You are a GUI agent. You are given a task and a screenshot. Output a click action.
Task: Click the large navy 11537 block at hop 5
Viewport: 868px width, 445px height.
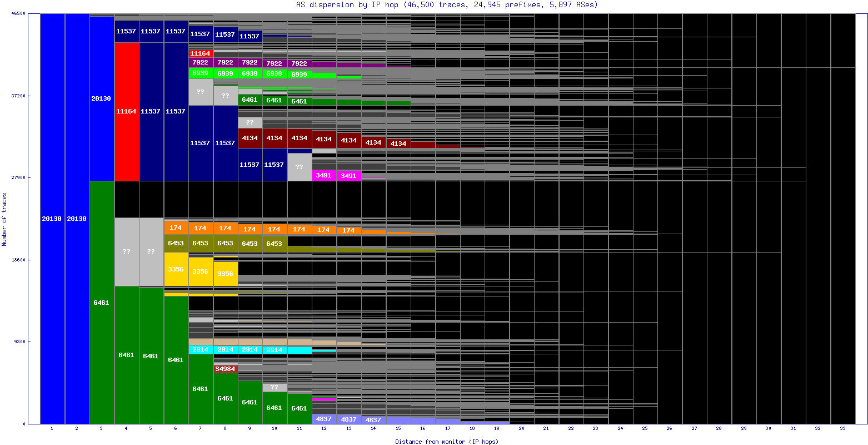(x=151, y=112)
